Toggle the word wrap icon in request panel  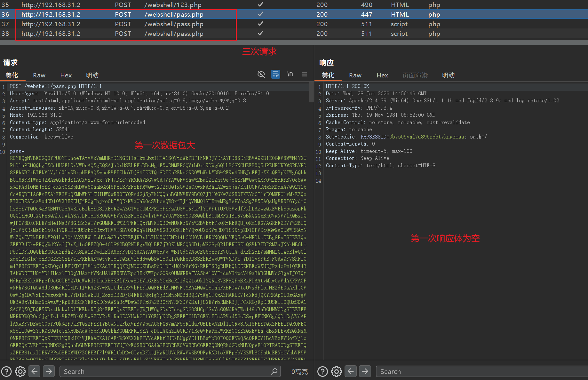coord(275,74)
